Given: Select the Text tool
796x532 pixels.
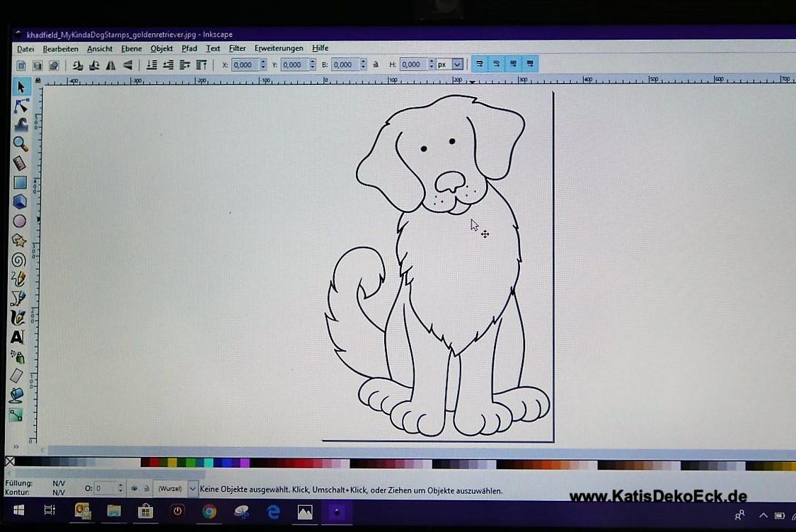Looking at the screenshot, I should point(18,337).
